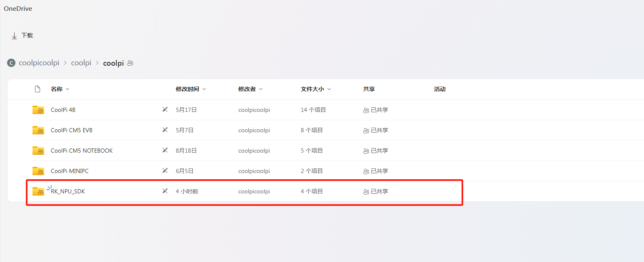
Task: Click the CoolPi CM5 NOTEBOOK folder icon
Action: click(x=38, y=151)
